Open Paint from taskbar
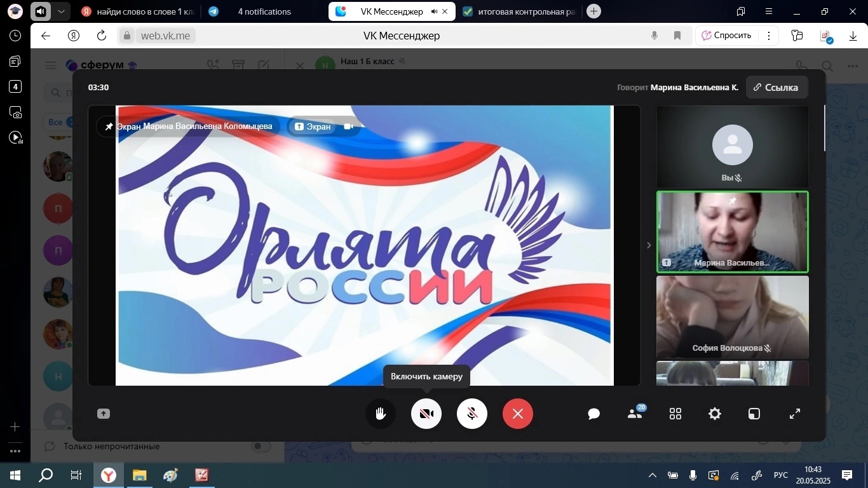Screen dimensions: 868x488 point(170,475)
